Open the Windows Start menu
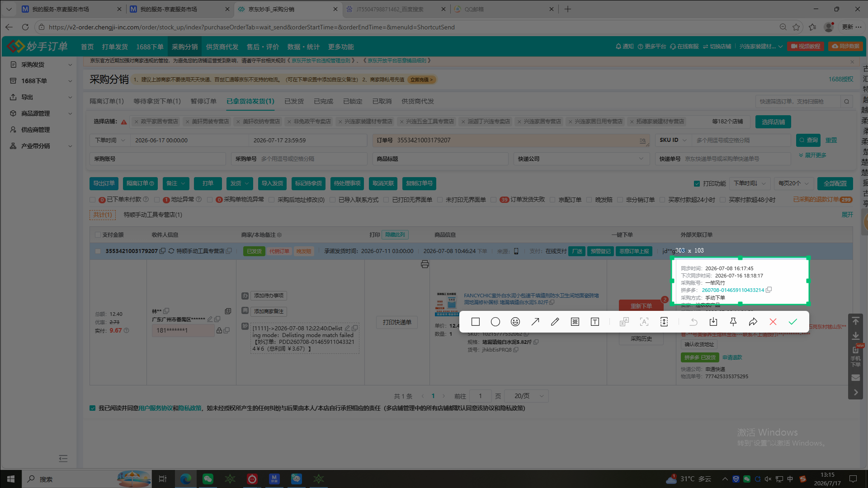 click(x=11, y=479)
